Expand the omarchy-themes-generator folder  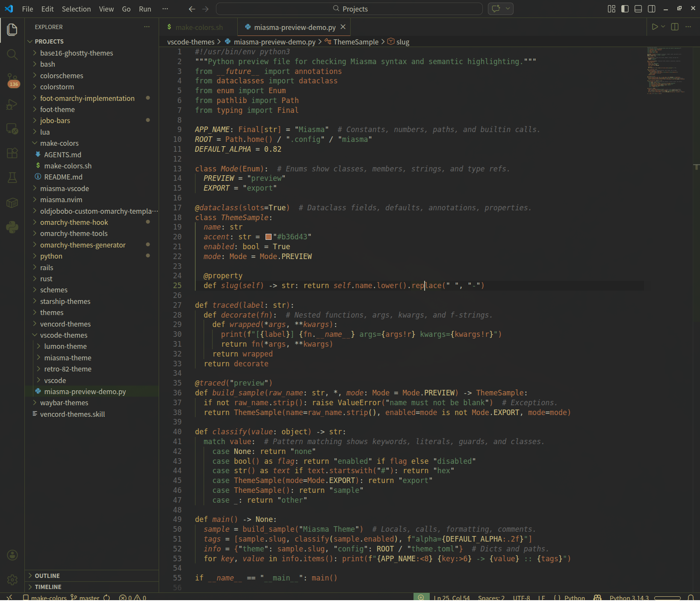click(92, 245)
